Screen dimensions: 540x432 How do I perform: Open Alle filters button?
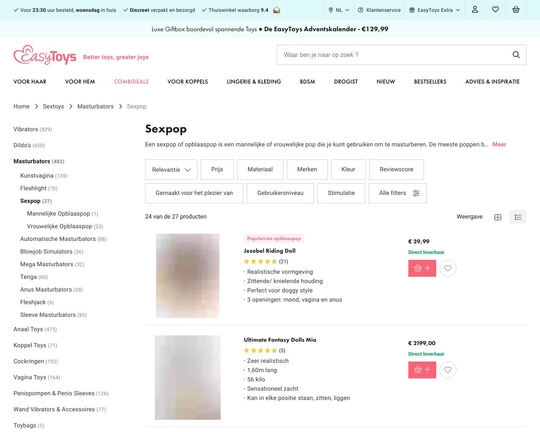coord(397,193)
